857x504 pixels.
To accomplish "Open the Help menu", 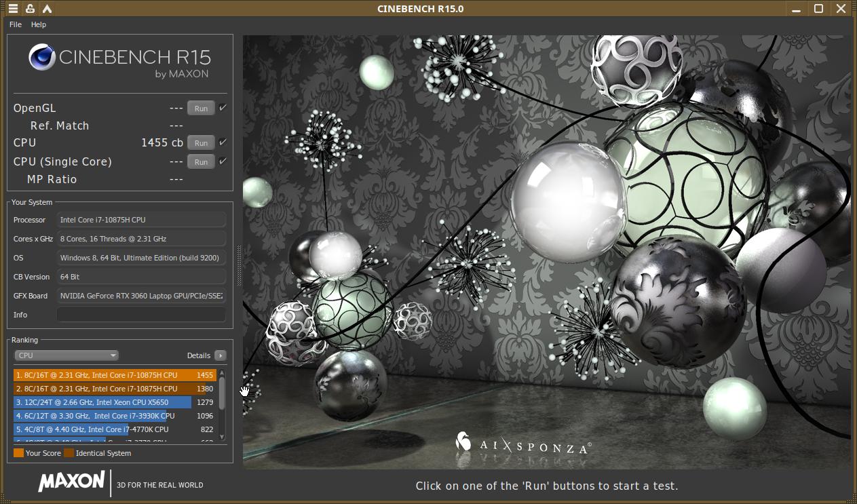I will pyautogui.click(x=39, y=24).
